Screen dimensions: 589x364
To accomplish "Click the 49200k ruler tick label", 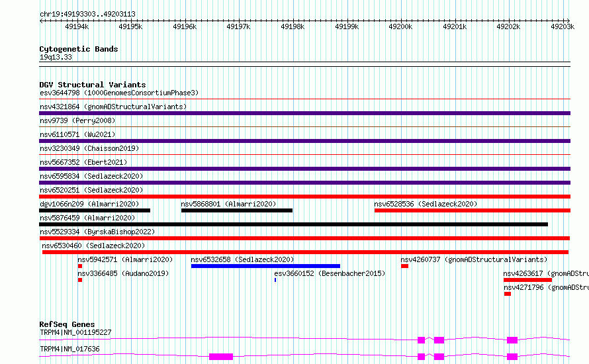I will pyautogui.click(x=400, y=26).
